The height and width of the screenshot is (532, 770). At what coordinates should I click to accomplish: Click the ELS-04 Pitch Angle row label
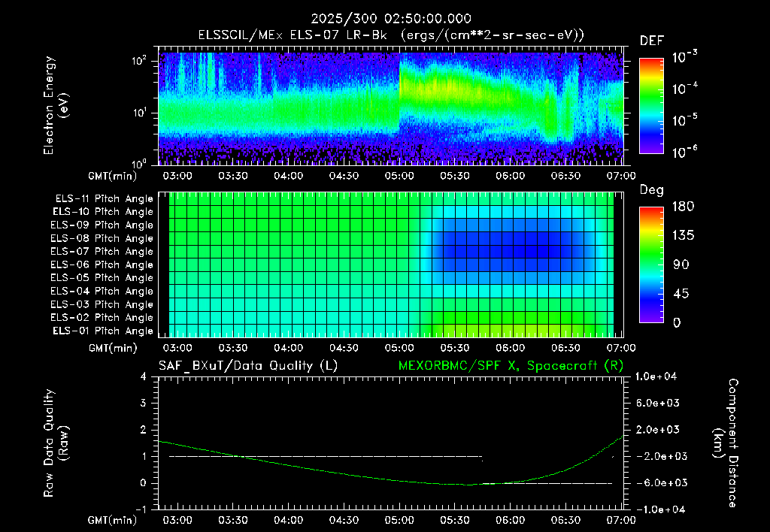click(x=102, y=291)
